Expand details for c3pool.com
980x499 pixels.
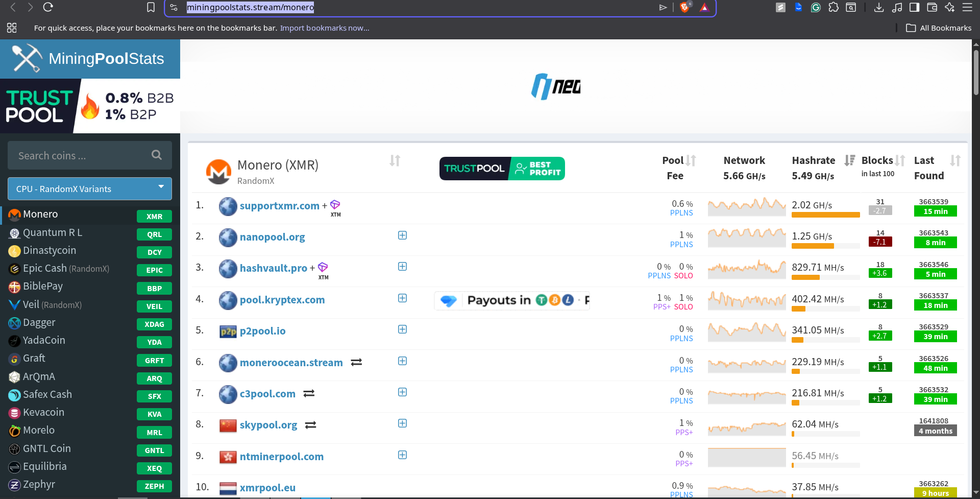click(x=402, y=392)
